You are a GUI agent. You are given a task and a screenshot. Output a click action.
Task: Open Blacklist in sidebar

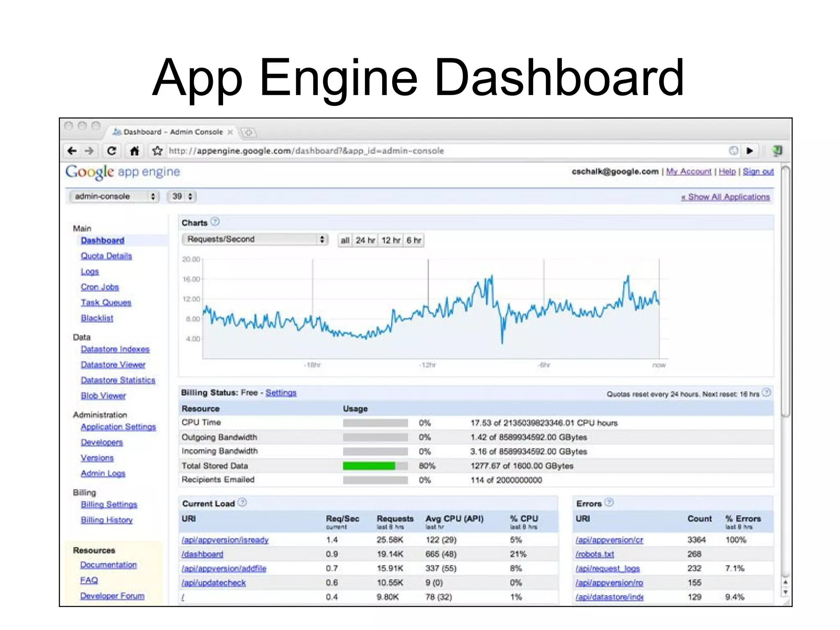tap(97, 318)
